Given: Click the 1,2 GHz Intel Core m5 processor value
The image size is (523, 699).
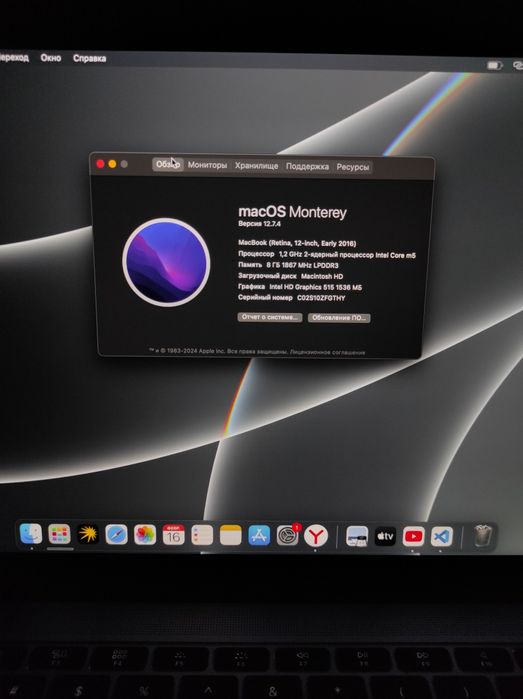Looking at the screenshot, I should click(347, 255).
